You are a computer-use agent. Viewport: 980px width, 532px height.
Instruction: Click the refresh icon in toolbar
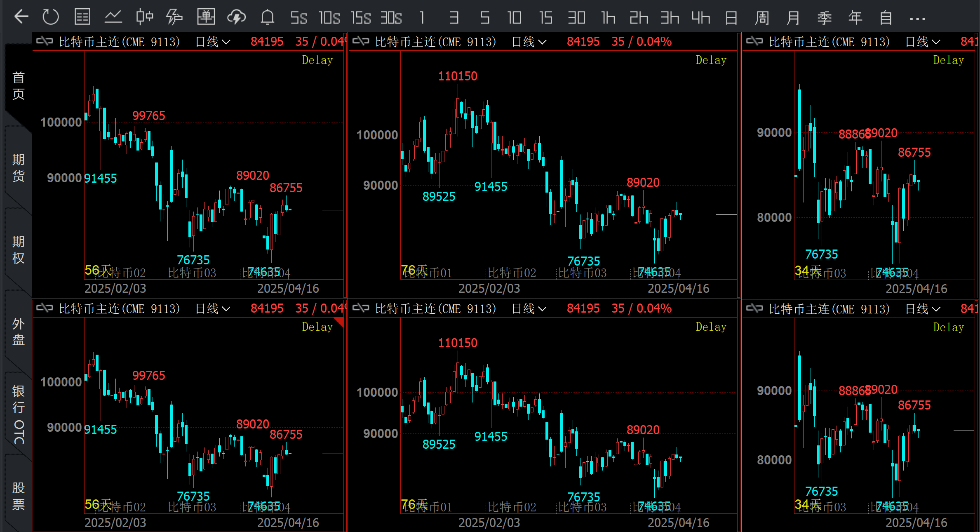(51, 17)
